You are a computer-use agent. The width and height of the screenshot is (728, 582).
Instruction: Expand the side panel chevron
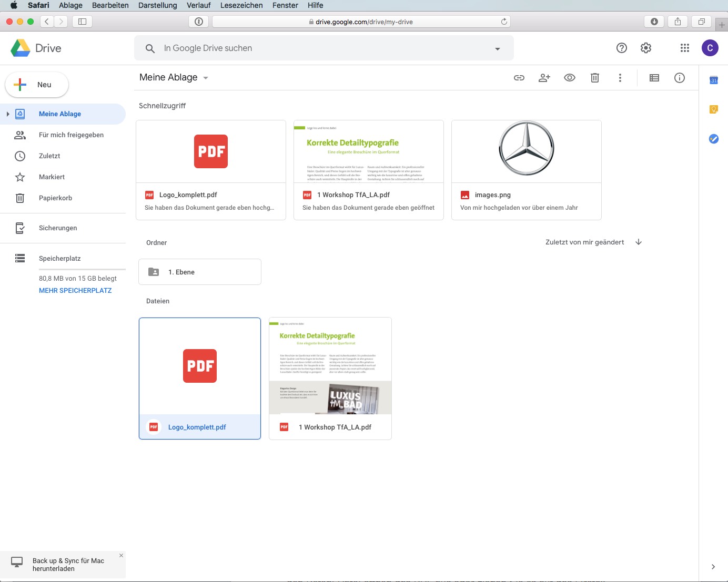[x=713, y=567]
